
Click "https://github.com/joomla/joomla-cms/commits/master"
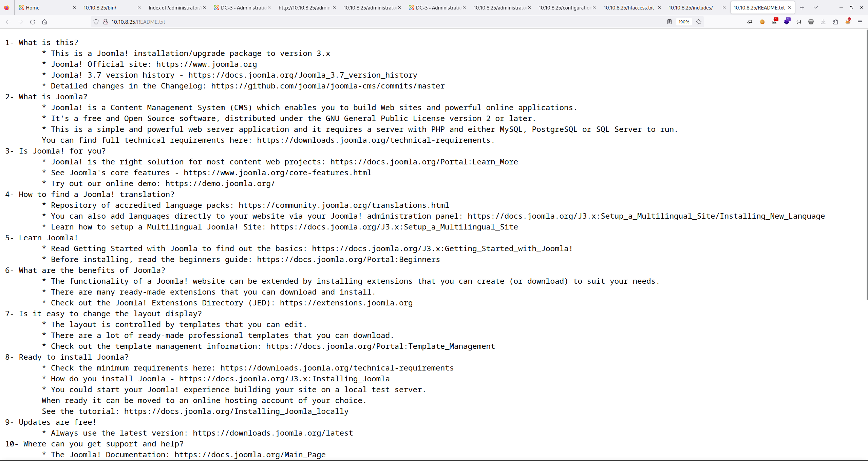click(x=328, y=86)
